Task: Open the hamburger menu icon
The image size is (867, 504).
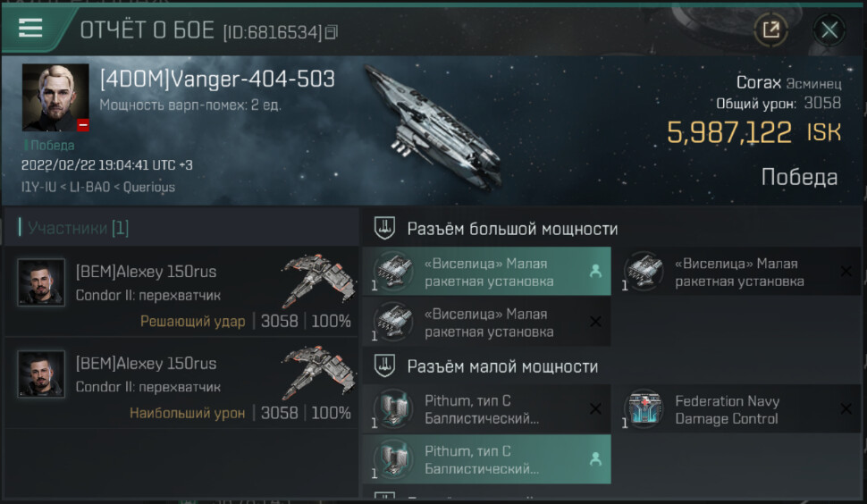Action: coord(30,28)
